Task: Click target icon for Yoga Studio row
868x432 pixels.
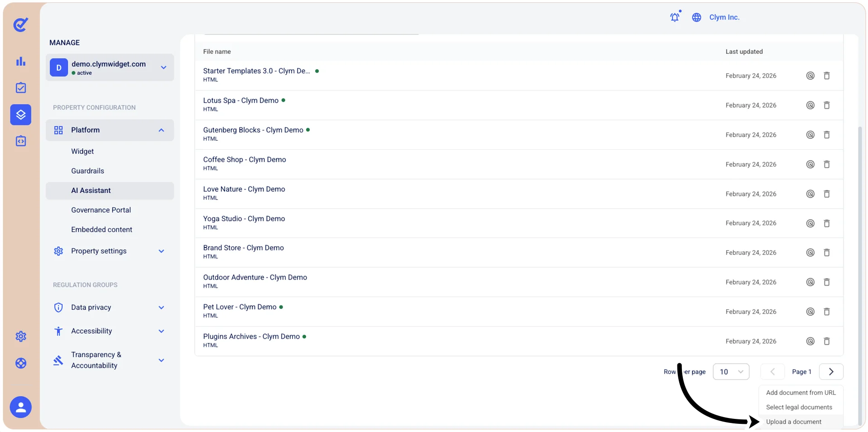Action: pos(810,223)
